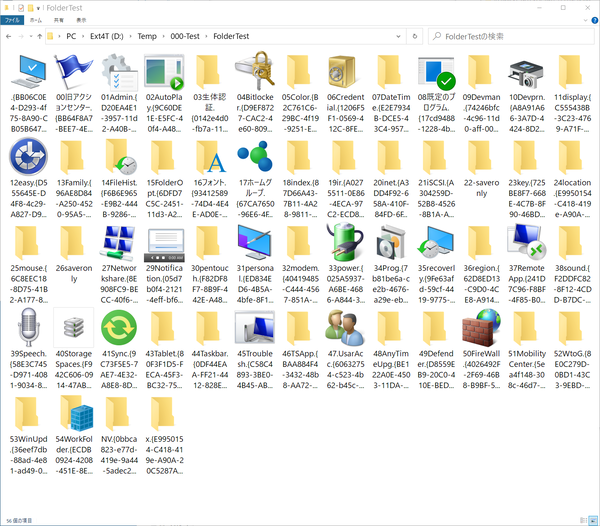The image size is (600, 526).
Task: Open the 10Devprn printers and camera icon
Action: click(x=525, y=74)
